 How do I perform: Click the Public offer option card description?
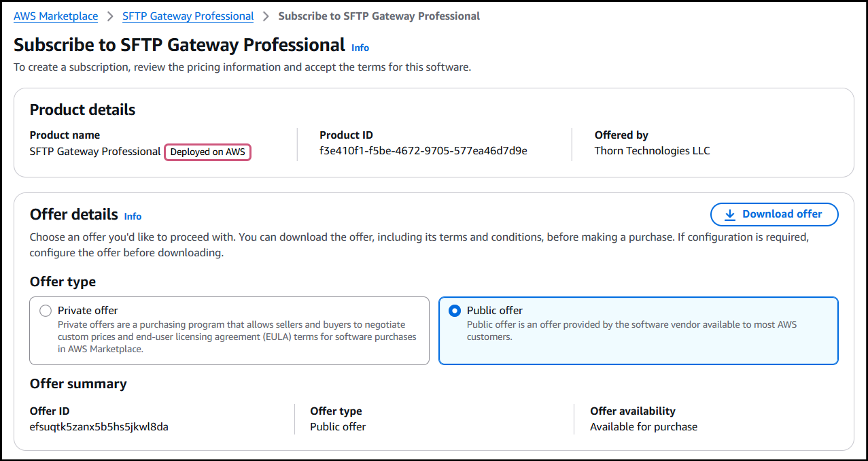pyautogui.click(x=631, y=330)
